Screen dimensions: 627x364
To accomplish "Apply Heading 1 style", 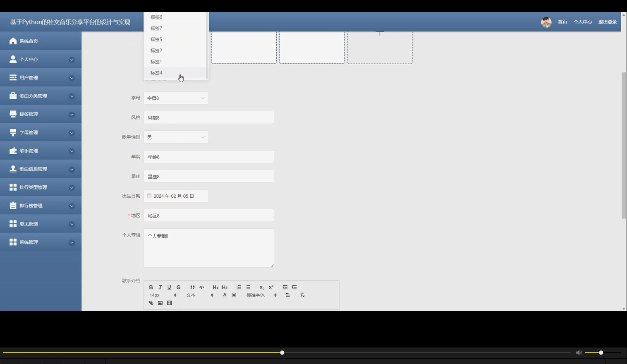I will tap(215, 287).
